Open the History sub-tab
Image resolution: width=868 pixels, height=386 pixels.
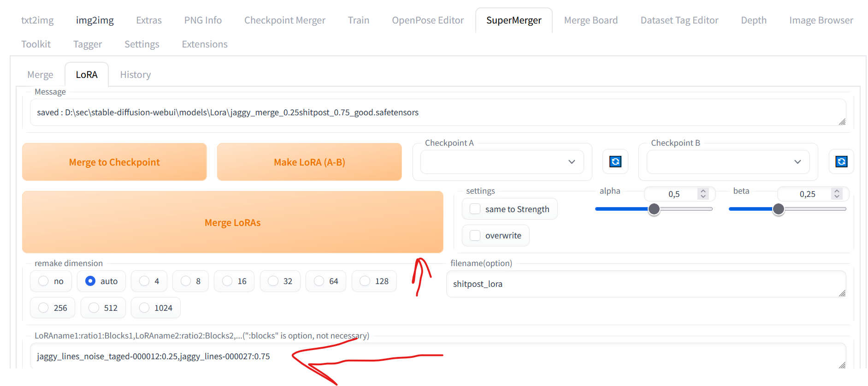click(x=136, y=75)
